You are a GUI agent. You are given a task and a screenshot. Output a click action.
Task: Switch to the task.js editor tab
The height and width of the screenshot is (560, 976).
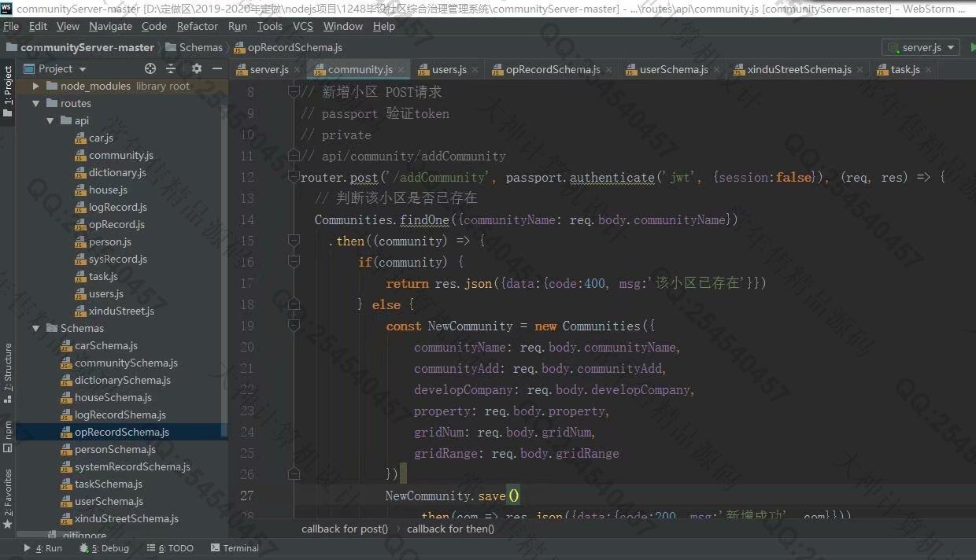(x=905, y=69)
